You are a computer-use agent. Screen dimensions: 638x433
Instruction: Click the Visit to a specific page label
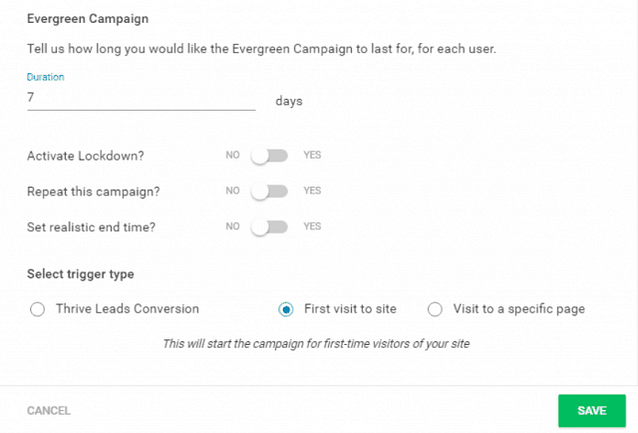coord(519,309)
